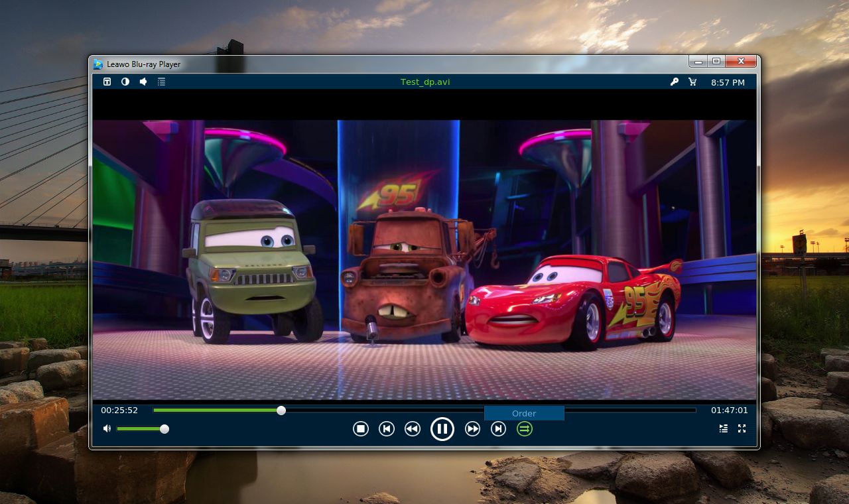Click the elapsed time 00:25:52
The width and height of the screenshot is (849, 504).
coord(119,410)
